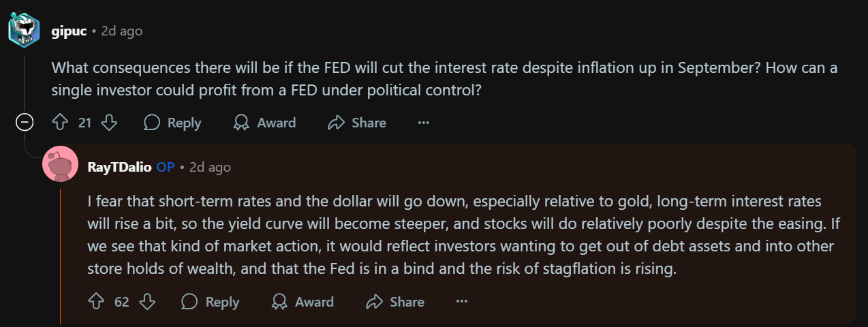The width and height of the screenshot is (868, 327).
Task: Reply to RayTDalio's comment
Action: (211, 302)
